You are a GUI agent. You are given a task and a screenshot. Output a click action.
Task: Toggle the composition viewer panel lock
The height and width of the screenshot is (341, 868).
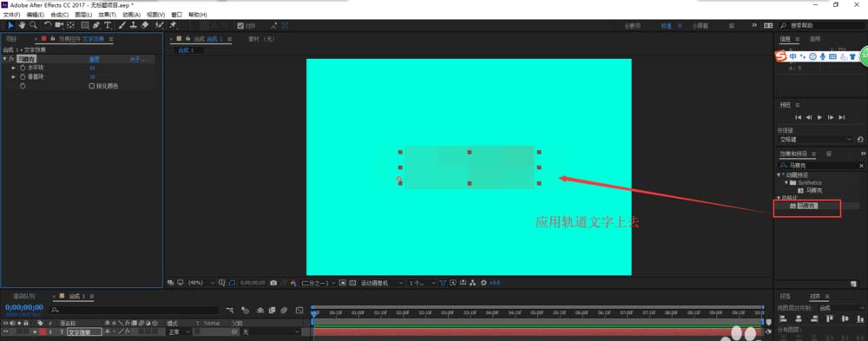click(x=188, y=39)
